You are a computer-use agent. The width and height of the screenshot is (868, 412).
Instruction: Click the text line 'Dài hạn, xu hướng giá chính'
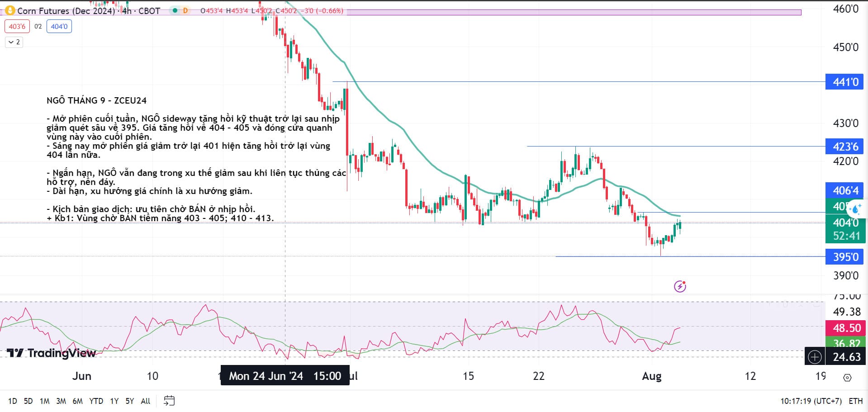click(x=149, y=191)
